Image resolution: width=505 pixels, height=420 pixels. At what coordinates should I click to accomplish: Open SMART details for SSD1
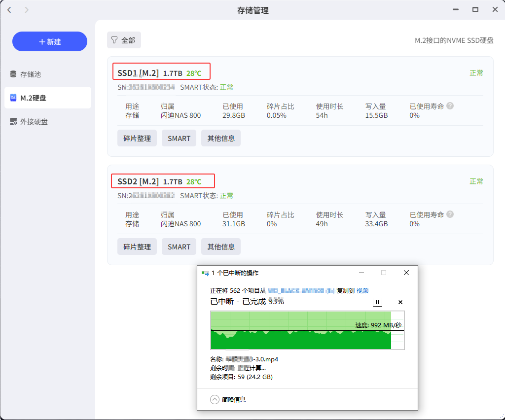click(x=179, y=139)
